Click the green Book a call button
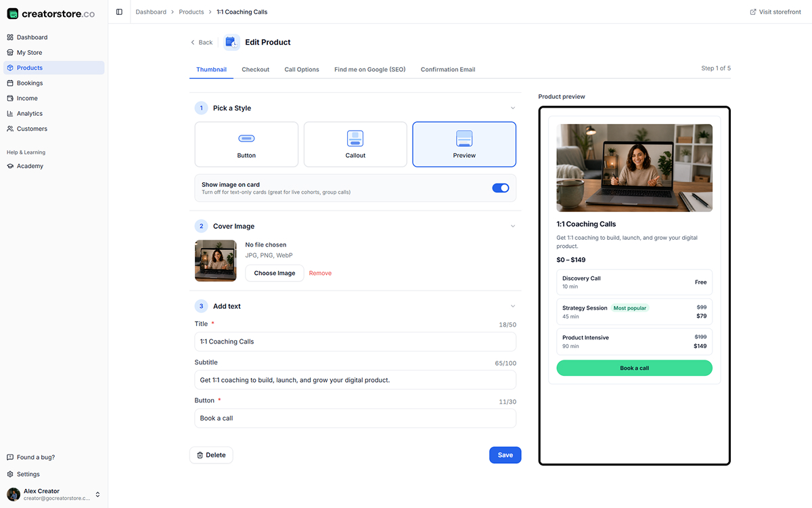 [x=635, y=368]
